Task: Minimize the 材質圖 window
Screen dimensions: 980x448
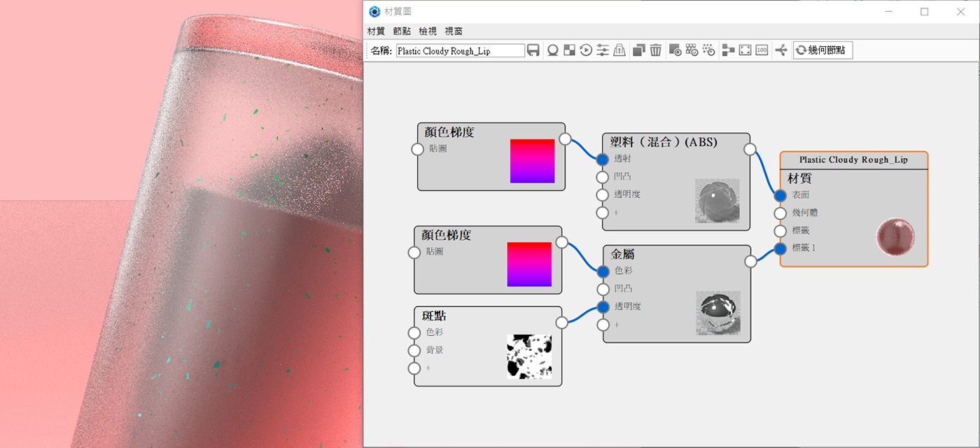Action: (889, 12)
